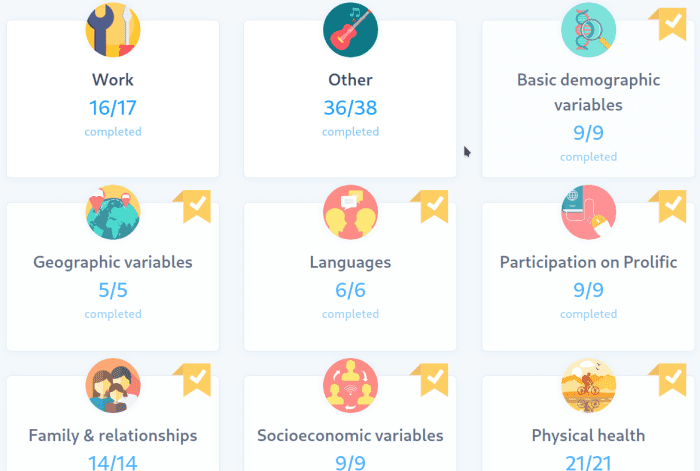The width and height of the screenshot is (700, 471).
Task: Click the Work wrench and screwdriver icon
Action: point(113,29)
